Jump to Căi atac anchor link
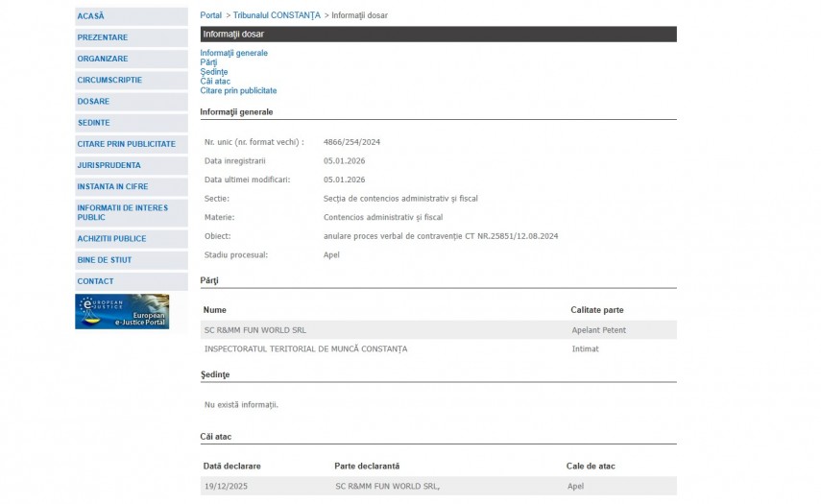Screen dimensions: 821x504 (x=215, y=82)
